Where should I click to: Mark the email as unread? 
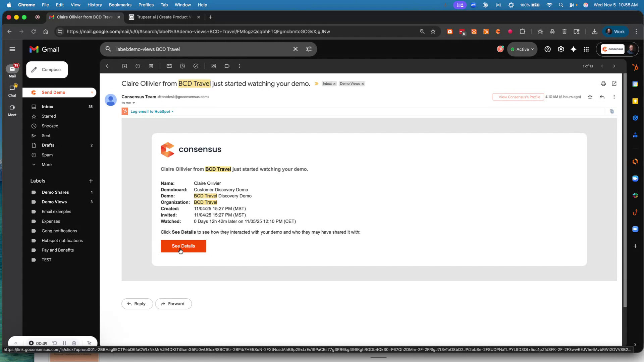[x=169, y=66]
